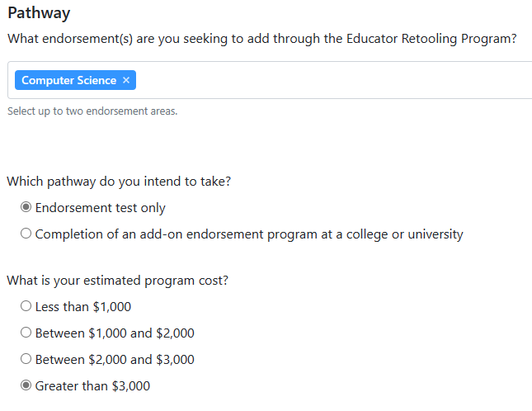Screen dimensions: 532x411
Task: Open the endorsement areas selection field
Action: pos(330,80)
